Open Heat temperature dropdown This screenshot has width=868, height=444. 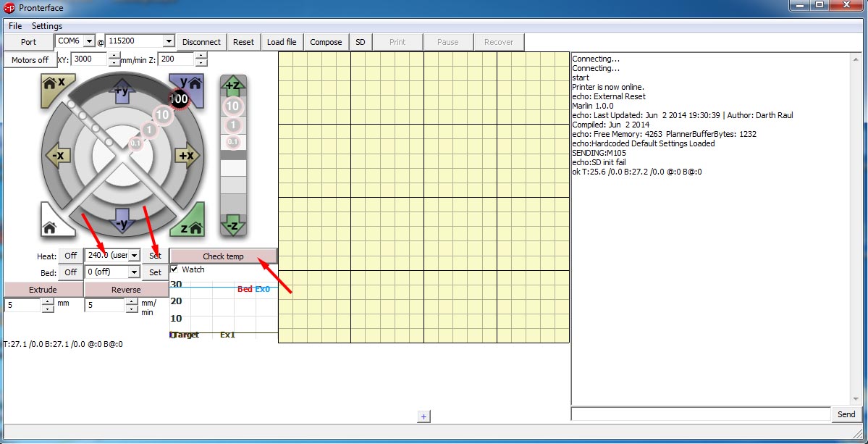click(134, 255)
